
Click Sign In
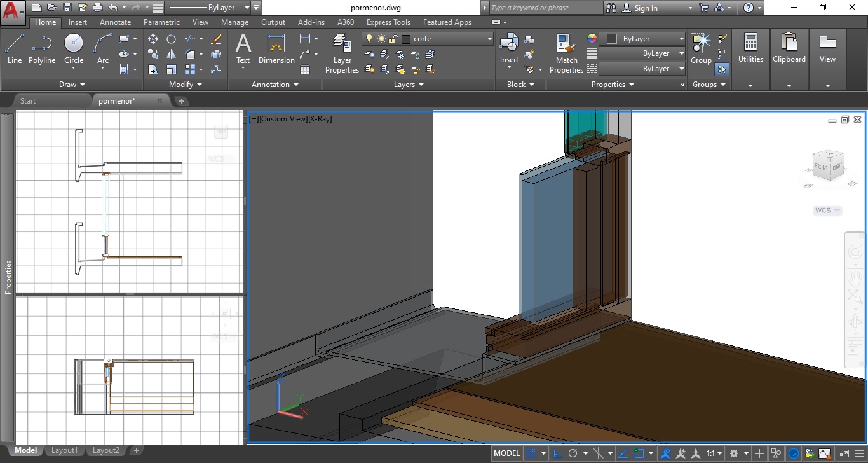point(646,8)
